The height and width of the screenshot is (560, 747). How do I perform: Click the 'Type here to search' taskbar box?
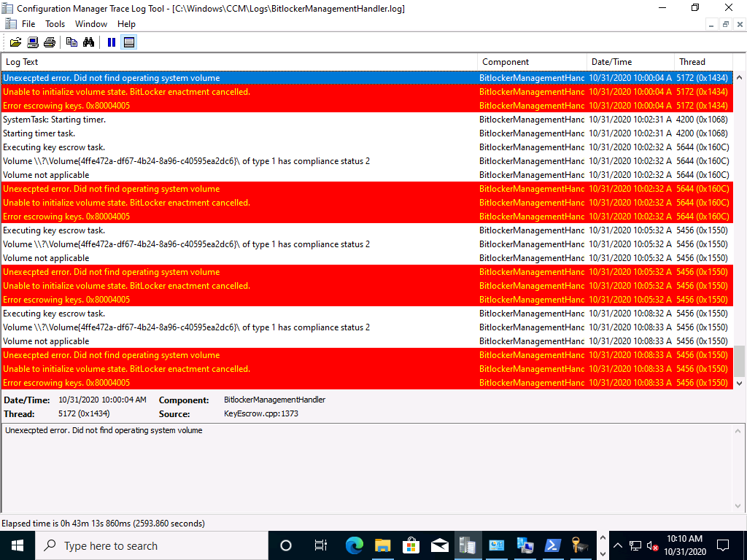152,545
